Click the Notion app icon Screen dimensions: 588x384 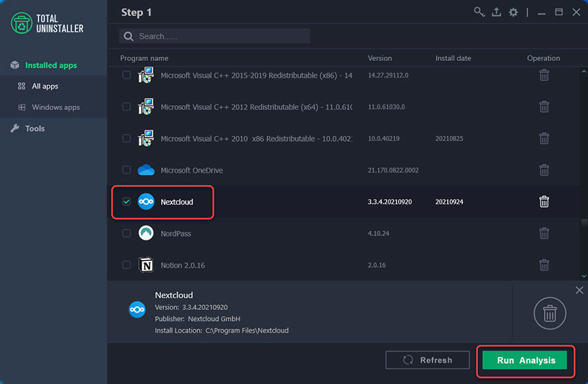pos(146,265)
